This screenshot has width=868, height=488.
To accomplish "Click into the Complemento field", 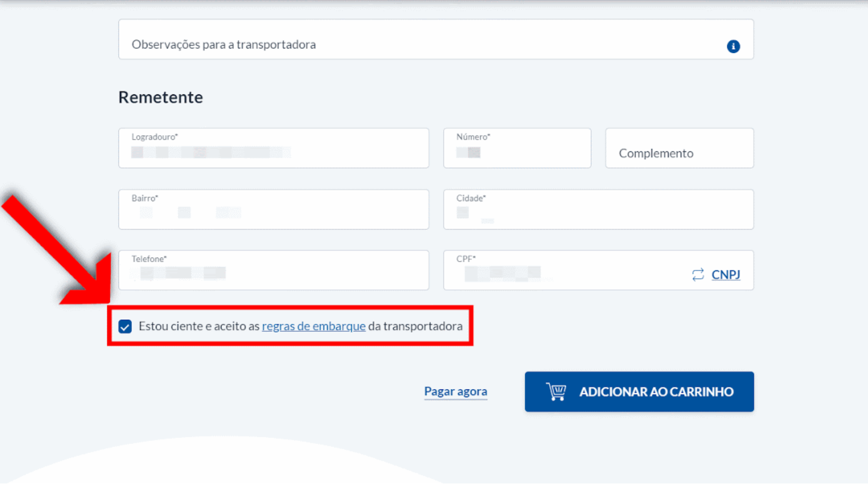I will click(x=679, y=148).
